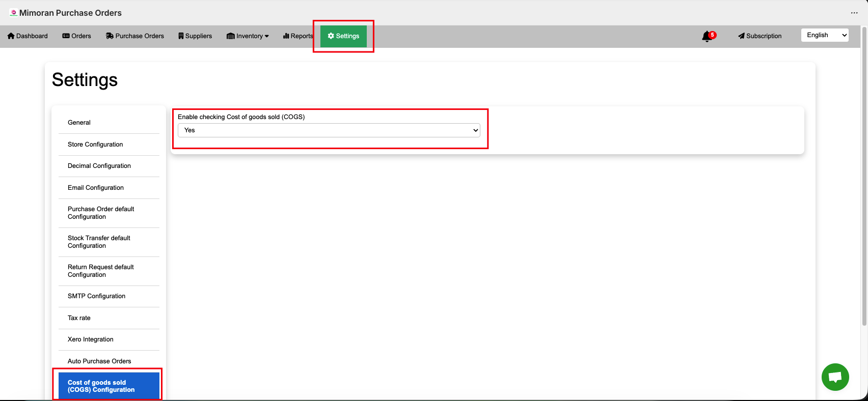Viewport: 868px width, 401px height.
Task: Open General settings section
Action: pos(79,123)
